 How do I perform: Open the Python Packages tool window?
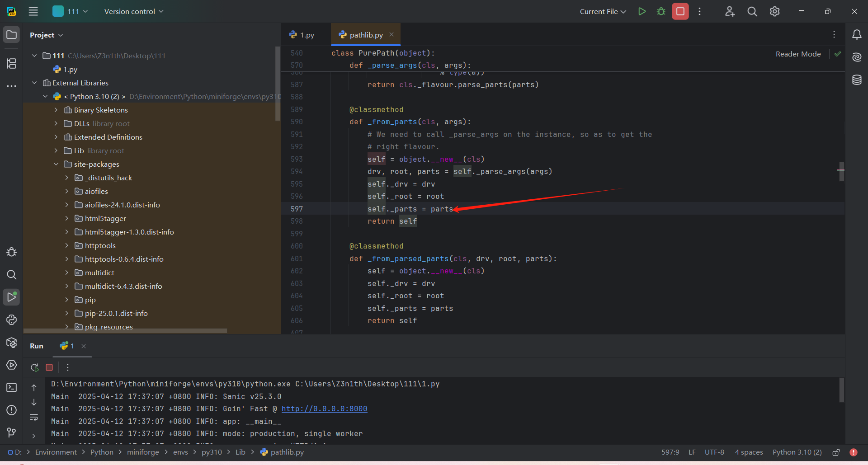click(x=12, y=343)
